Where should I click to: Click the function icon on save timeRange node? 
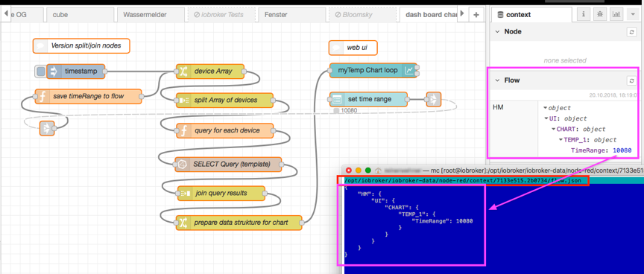point(42,97)
